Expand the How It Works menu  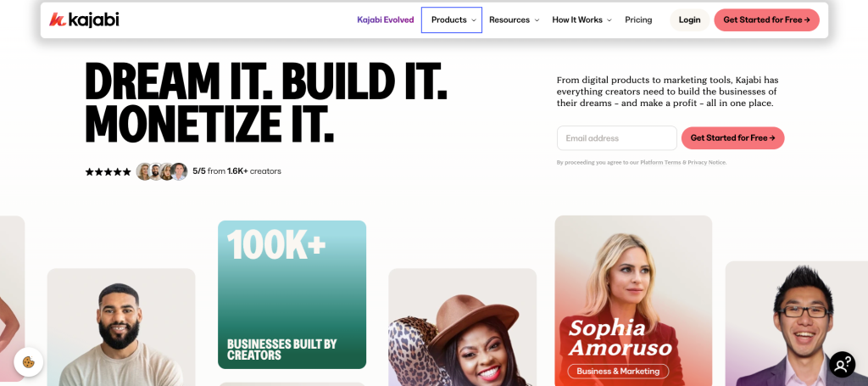pyautogui.click(x=581, y=20)
